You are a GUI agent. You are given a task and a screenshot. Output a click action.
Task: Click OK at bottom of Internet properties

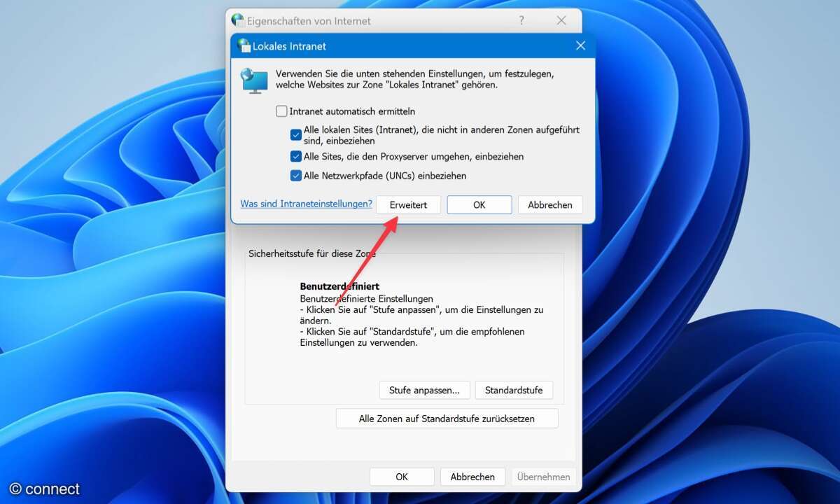click(x=402, y=477)
